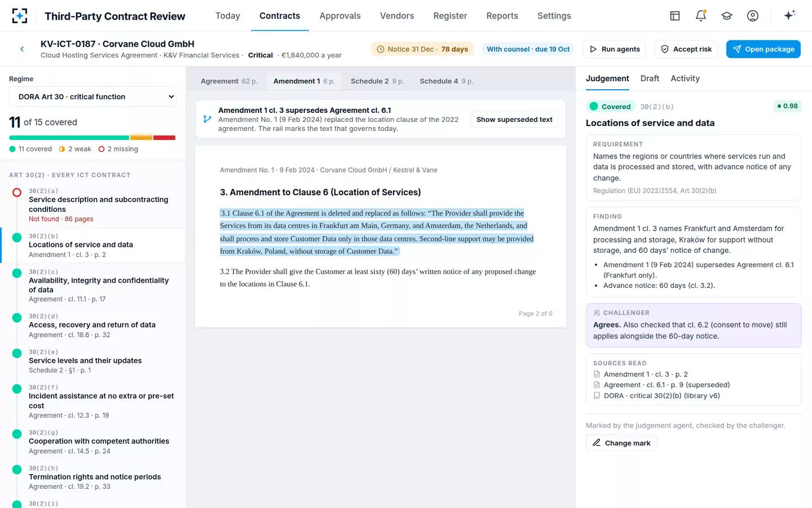This screenshot has width=812, height=508.
Task: Go to the Vendors tab
Action: point(397,16)
